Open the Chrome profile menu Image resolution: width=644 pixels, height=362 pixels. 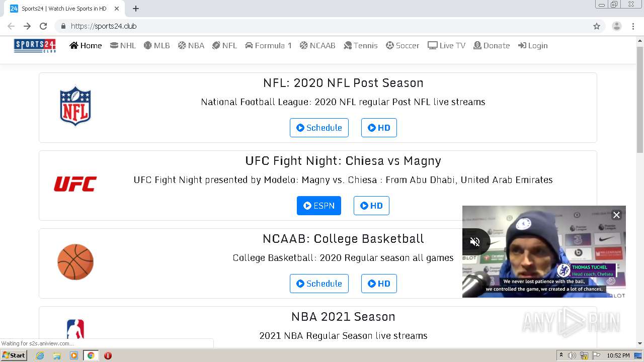(x=617, y=26)
